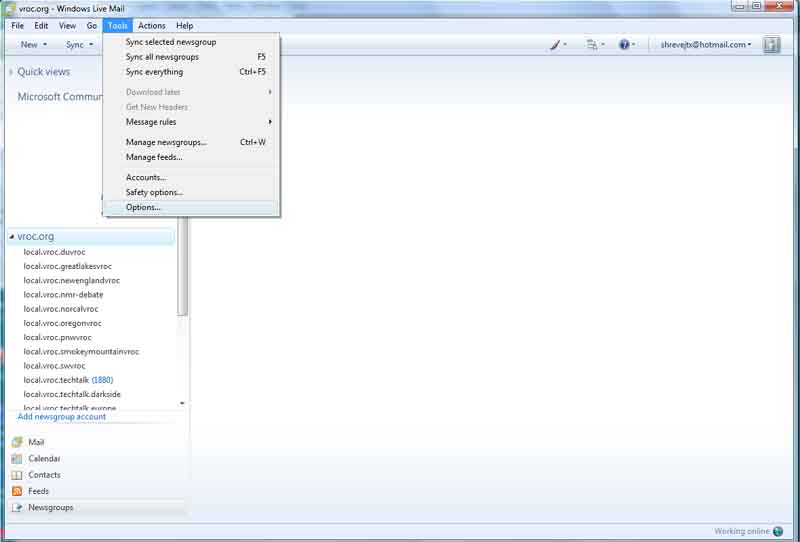Select local.vroc.techtalk.darkside newsgroup
Viewport: 800px width, 542px height.
click(x=72, y=395)
